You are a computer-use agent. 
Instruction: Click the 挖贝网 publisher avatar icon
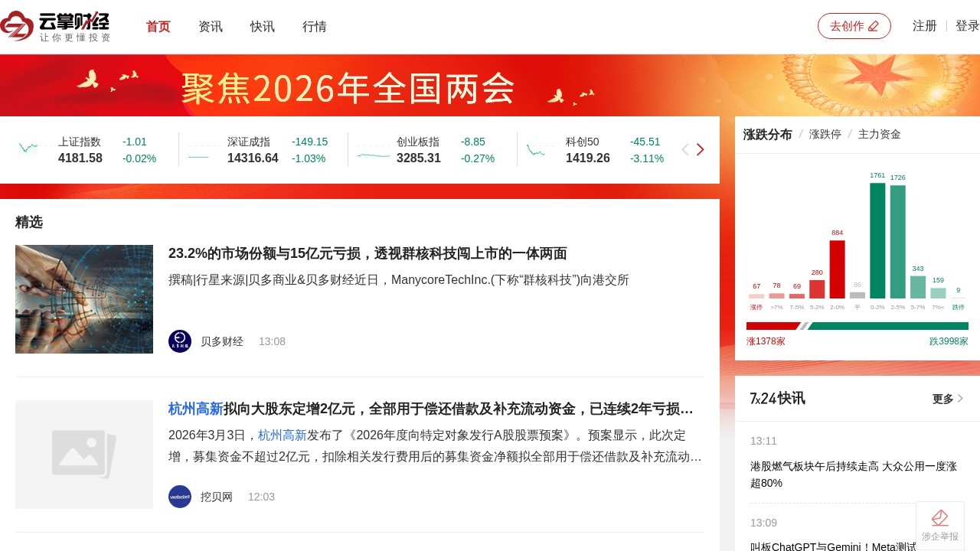pyautogui.click(x=179, y=496)
